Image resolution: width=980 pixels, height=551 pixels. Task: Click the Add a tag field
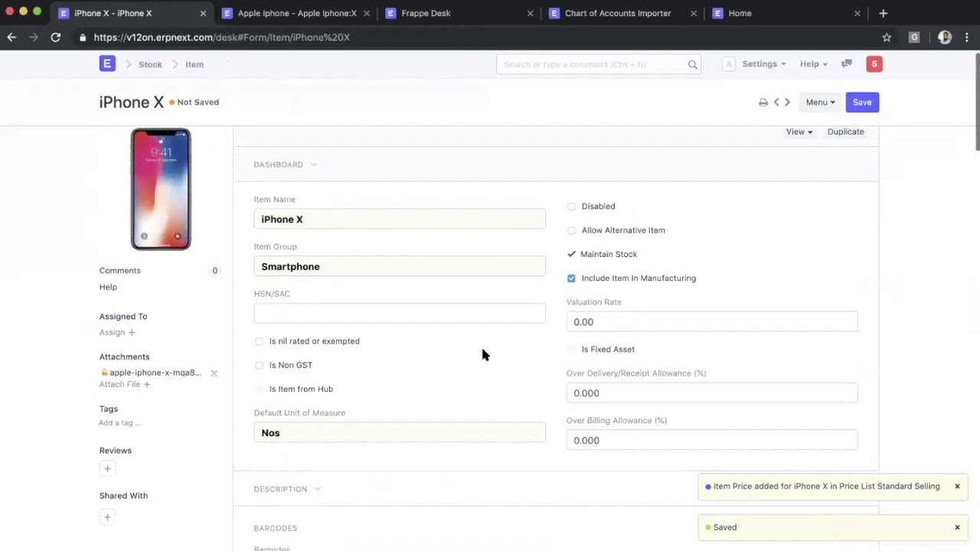click(120, 423)
